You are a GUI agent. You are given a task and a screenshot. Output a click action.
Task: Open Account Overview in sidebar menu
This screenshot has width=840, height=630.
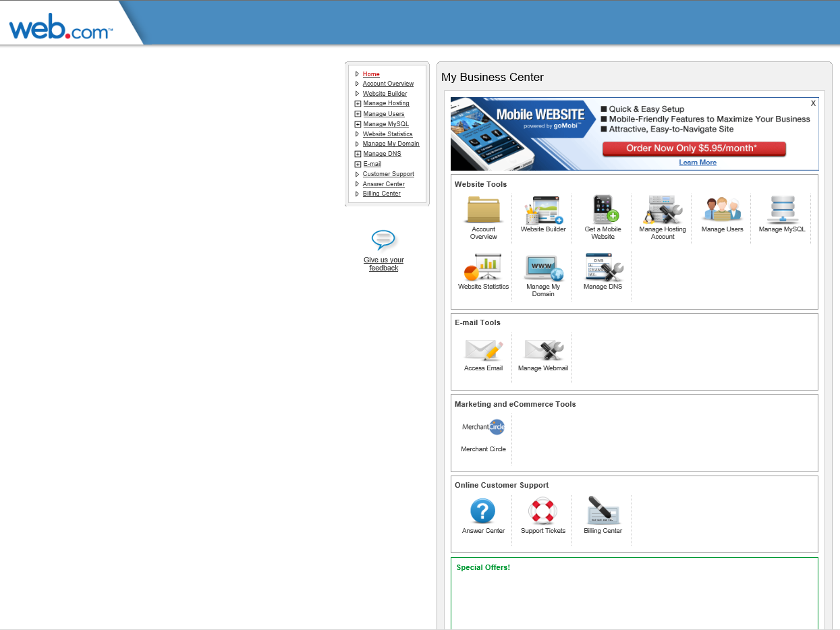388,84
